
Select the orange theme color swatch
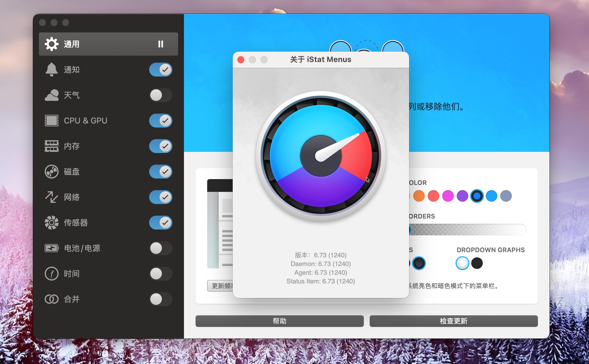coord(419,196)
